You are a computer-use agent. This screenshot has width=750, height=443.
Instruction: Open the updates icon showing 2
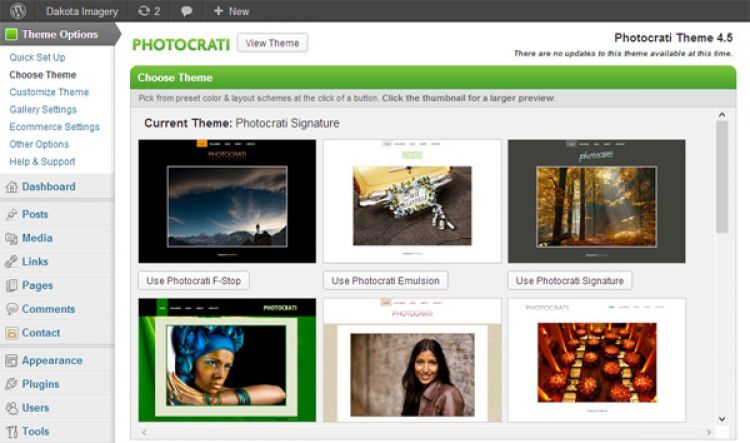[149, 11]
